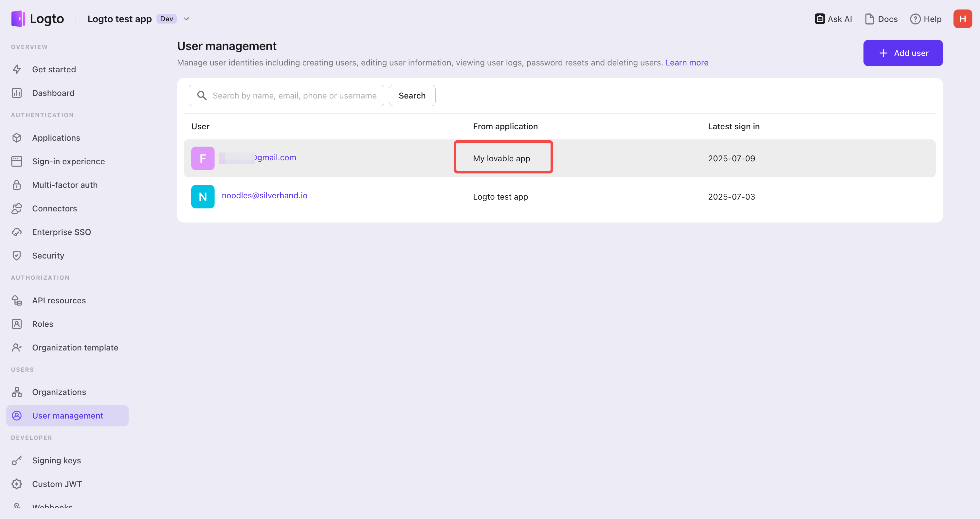This screenshot has width=980, height=519.
Task: Click the Connectors icon in sidebar
Action: pyautogui.click(x=17, y=208)
